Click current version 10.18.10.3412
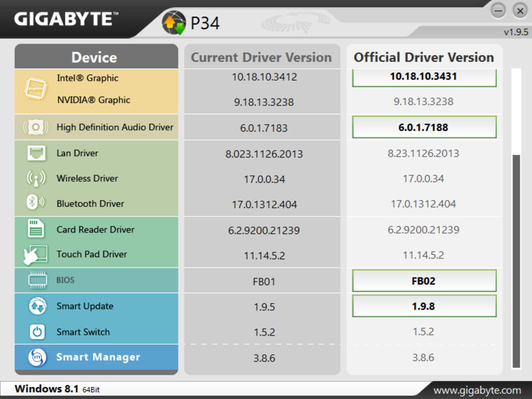532x399 pixels. [x=264, y=77]
